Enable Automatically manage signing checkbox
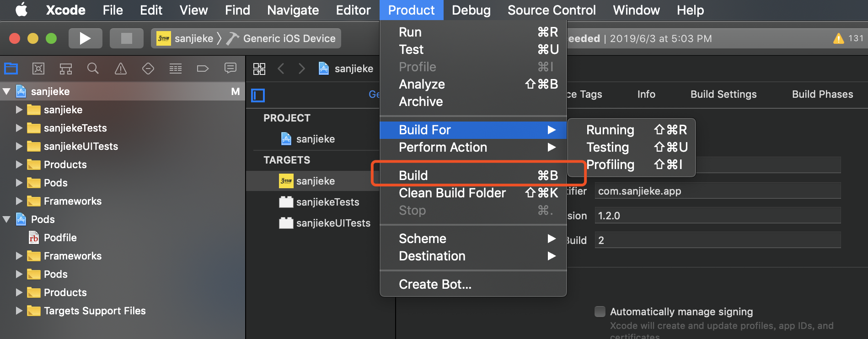The image size is (868, 339). coord(600,312)
